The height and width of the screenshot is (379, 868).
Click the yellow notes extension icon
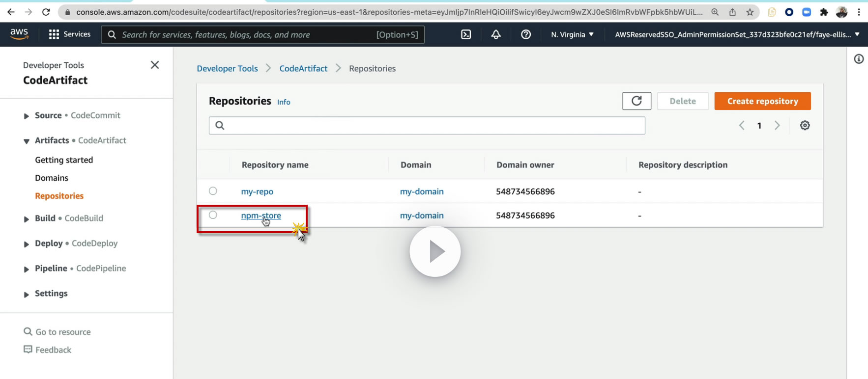click(772, 12)
